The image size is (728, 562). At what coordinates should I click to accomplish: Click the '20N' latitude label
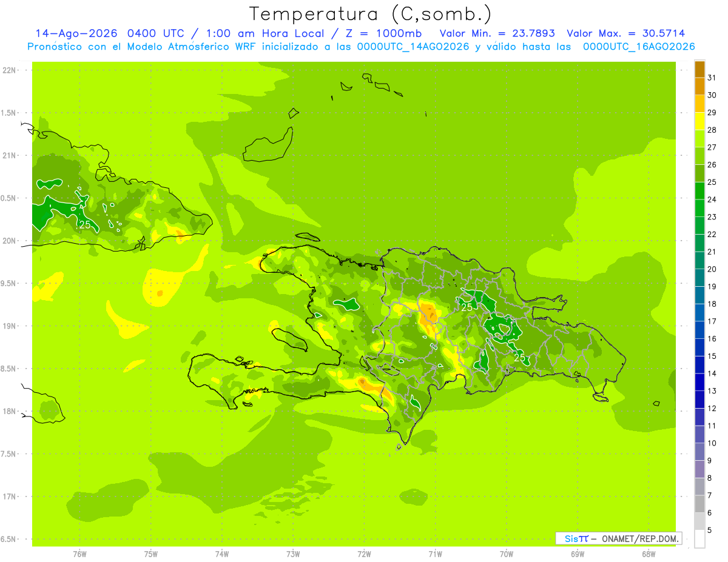tap(9, 241)
